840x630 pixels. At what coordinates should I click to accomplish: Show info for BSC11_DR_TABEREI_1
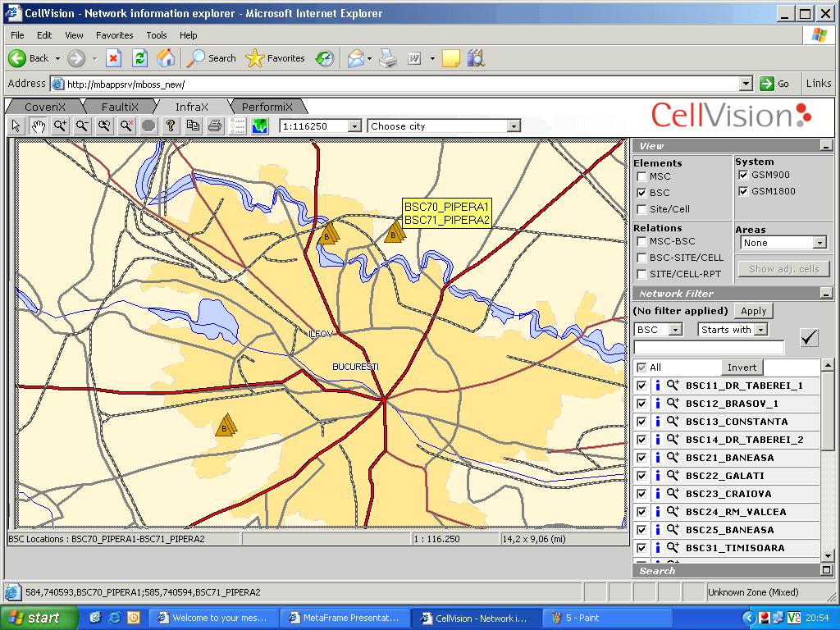657,386
